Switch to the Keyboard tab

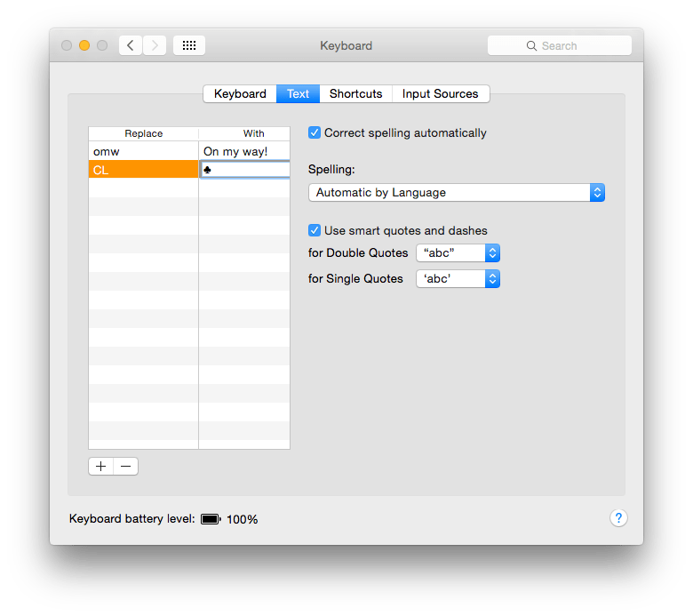240,93
